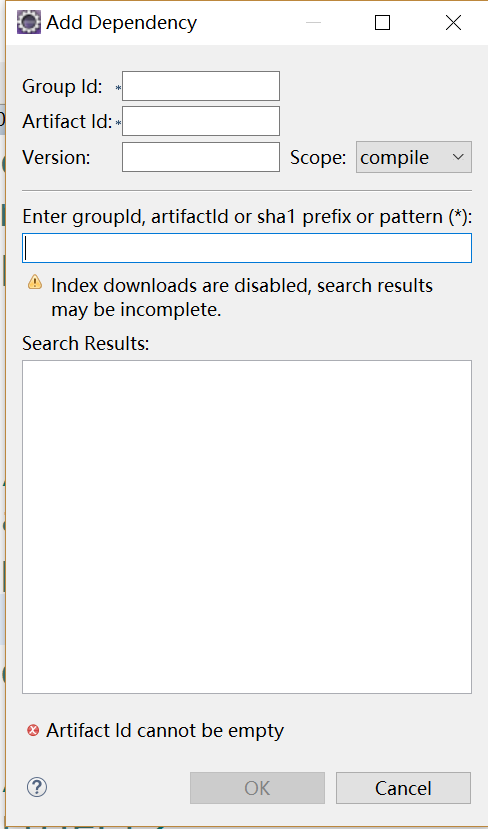Viewport: 488px width, 829px height.
Task: Expand Scope options using the chevron arrow
Action: (458, 157)
